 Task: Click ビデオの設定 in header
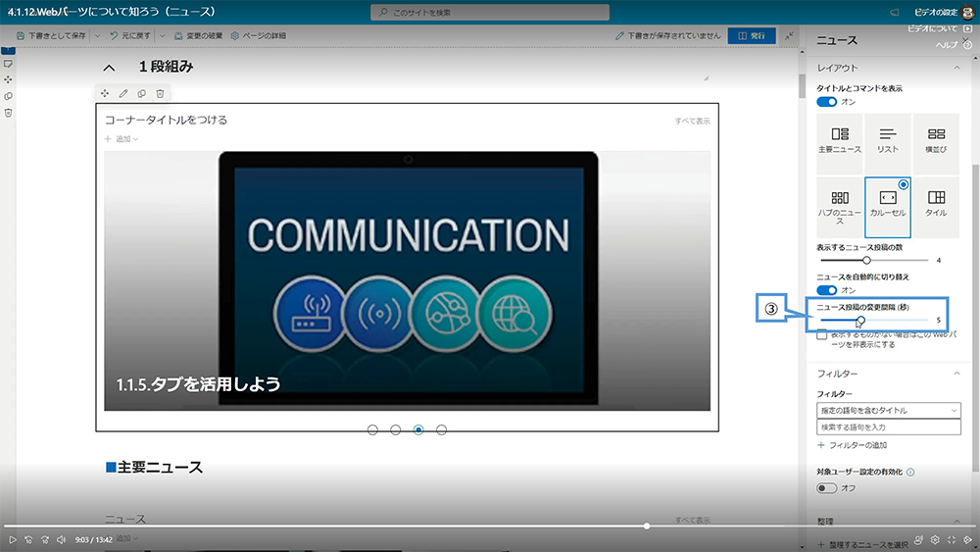point(936,12)
